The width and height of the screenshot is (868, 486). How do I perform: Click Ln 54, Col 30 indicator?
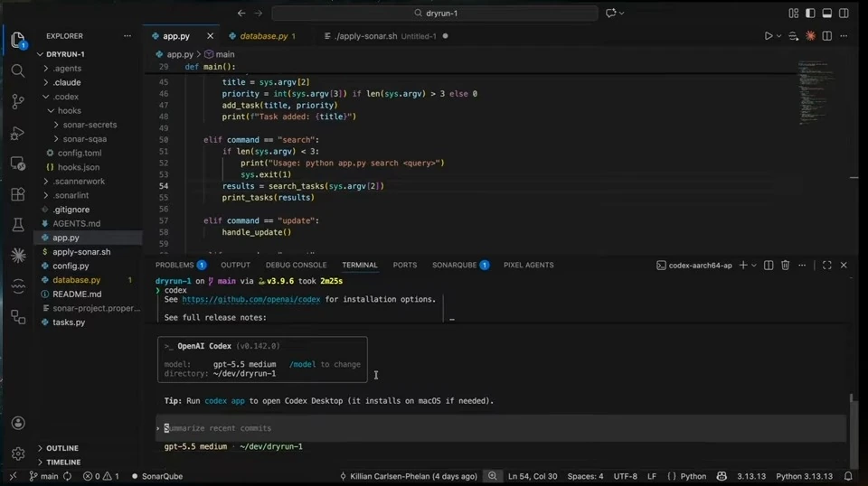(x=533, y=476)
